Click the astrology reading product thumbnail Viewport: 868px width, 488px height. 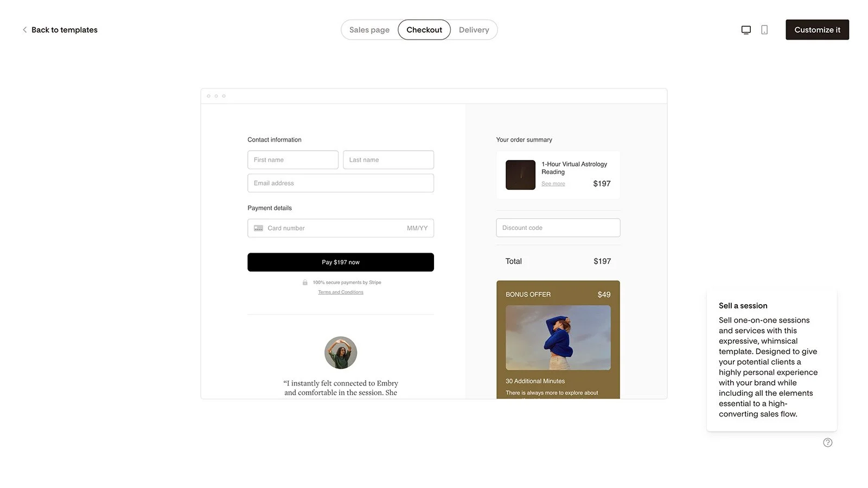pos(520,175)
